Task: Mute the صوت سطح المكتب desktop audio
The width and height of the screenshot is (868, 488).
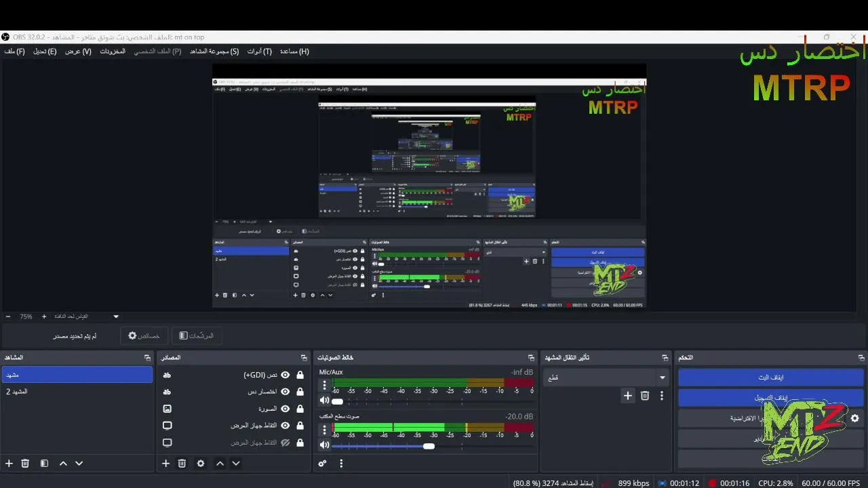Action: click(x=324, y=445)
